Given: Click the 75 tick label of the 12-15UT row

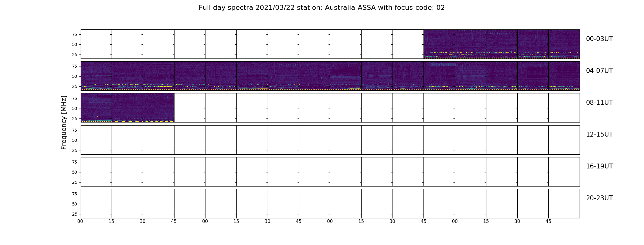Looking at the screenshot, I should click(x=75, y=130).
